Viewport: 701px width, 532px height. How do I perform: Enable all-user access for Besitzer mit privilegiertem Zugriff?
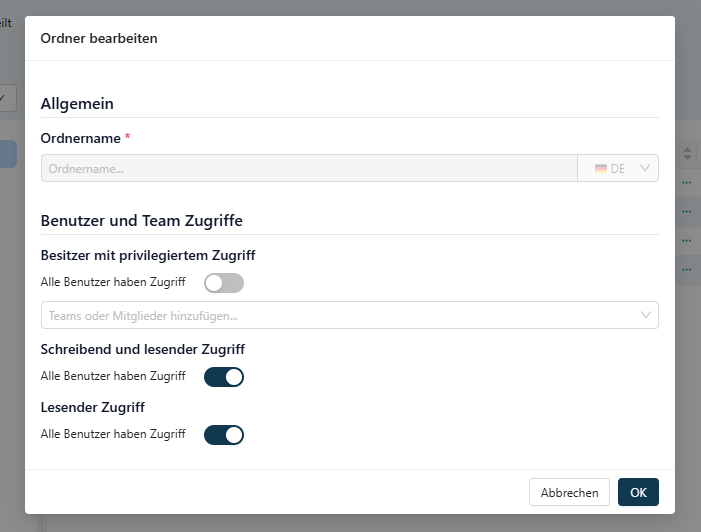click(224, 283)
